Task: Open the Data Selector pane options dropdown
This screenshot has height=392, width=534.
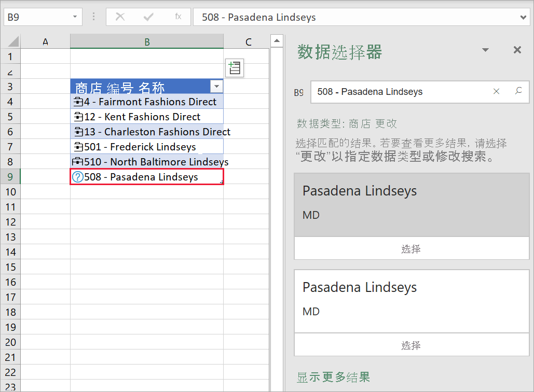Action: (485, 49)
